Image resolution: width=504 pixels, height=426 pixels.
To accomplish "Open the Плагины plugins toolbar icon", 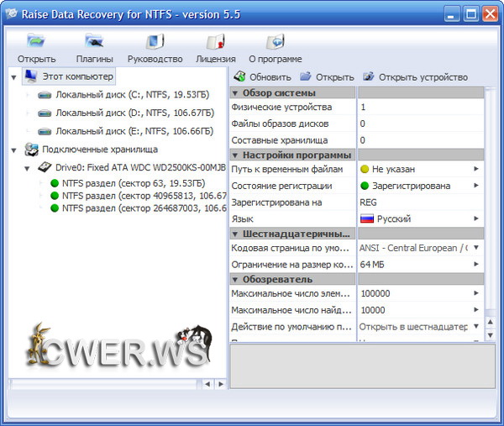I will click(x=94, y=42).
